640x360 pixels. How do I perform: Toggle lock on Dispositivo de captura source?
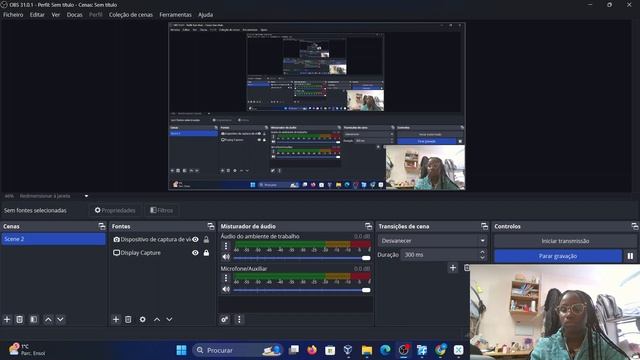[206, 240]
